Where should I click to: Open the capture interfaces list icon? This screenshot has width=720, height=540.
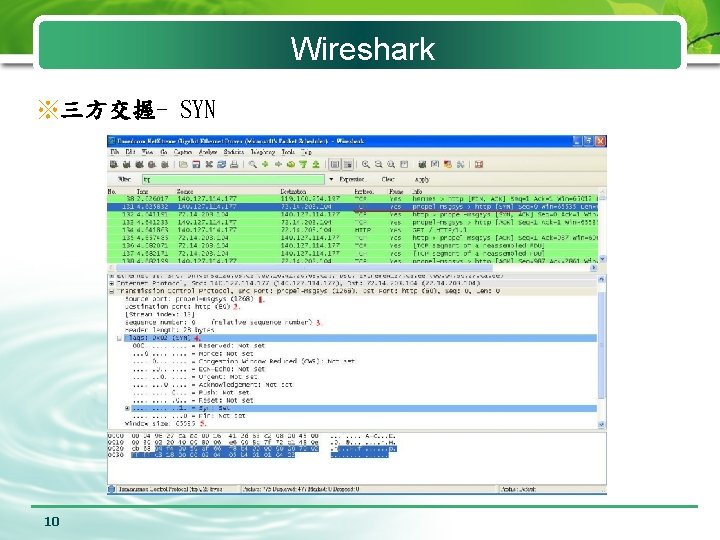(114, 164)
